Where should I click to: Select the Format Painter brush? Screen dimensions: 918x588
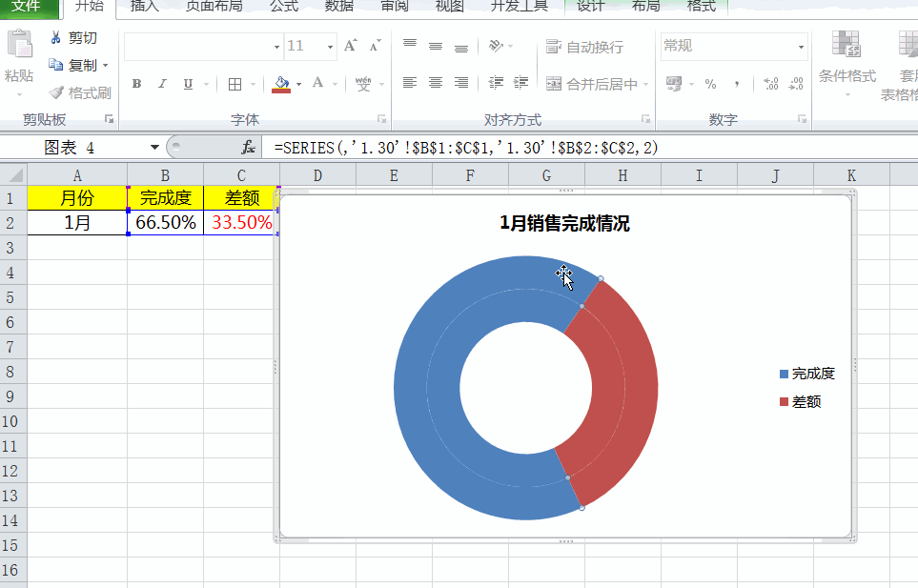coord(56,92)
